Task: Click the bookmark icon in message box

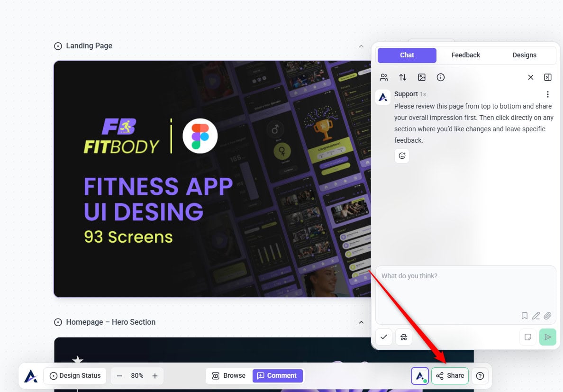Action: tap(525, 316)
